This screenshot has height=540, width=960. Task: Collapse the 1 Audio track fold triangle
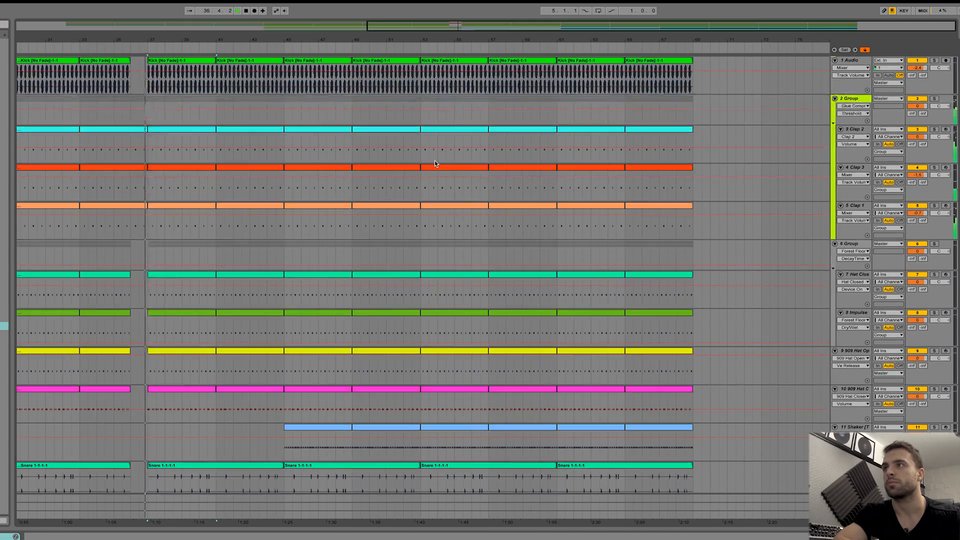[834, 60]
